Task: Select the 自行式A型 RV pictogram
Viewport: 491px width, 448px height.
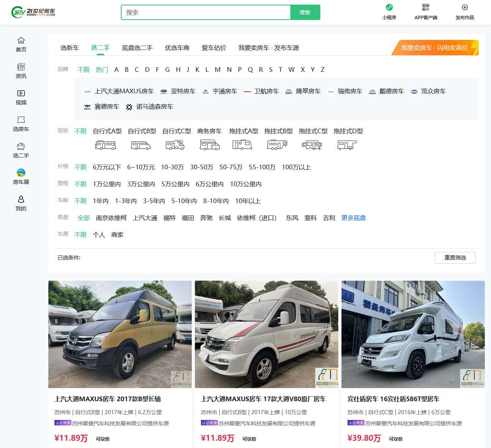Action: point(105,145)
